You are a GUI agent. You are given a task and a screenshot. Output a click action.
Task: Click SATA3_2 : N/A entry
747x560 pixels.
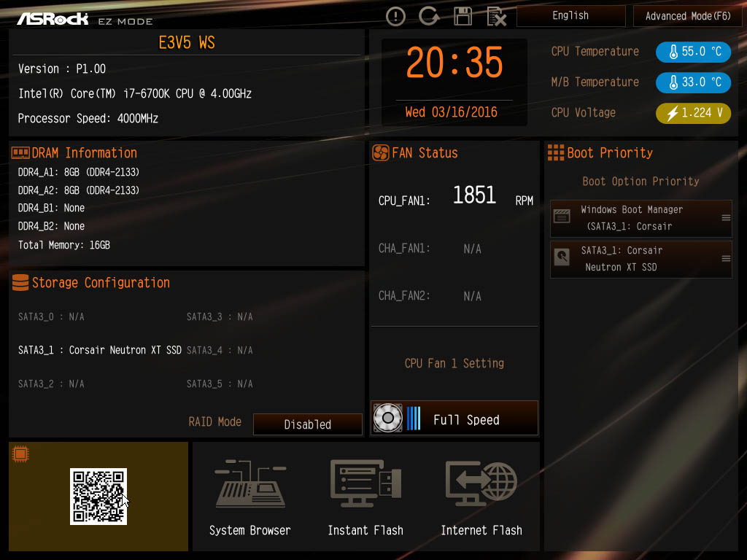coord(51,384)
